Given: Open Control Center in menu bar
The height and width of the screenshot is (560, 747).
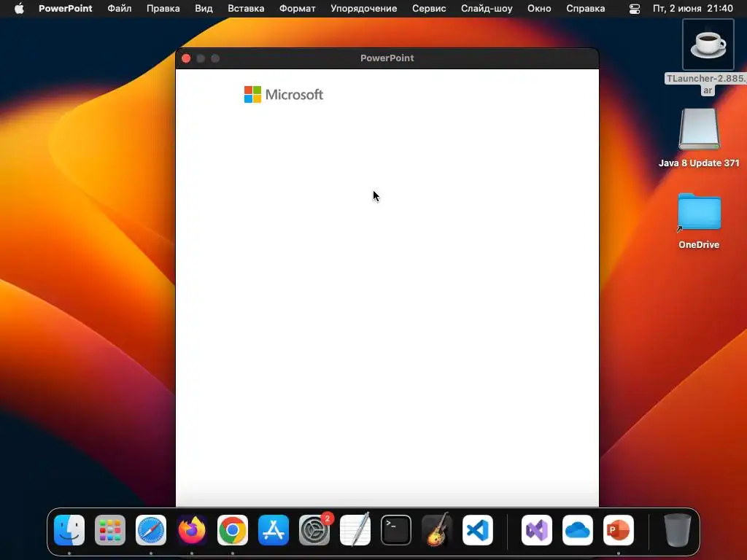Looking at the screenshot, I should pos(635,9).
